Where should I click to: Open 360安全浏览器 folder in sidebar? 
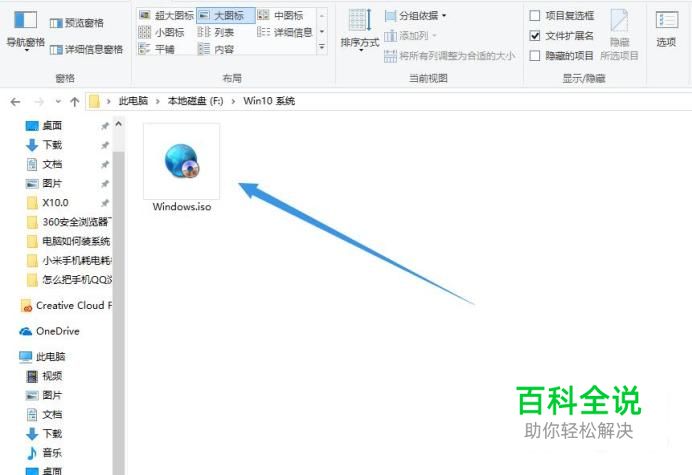[68, 222]
